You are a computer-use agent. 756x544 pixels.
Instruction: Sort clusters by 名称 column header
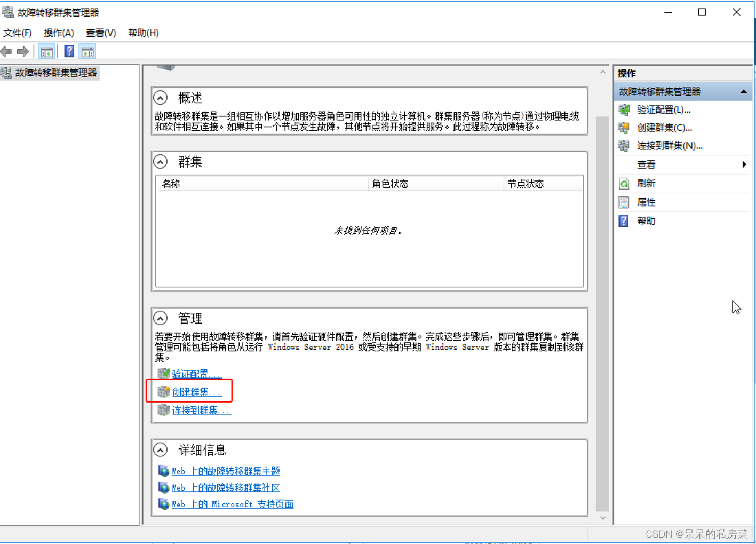(x=262, y=184)
